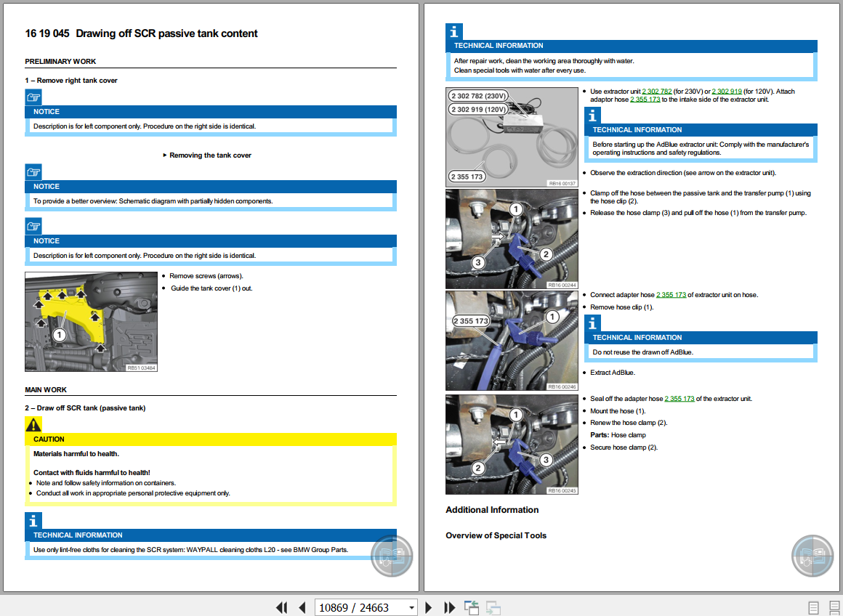Select the single page view icon

tap(812, 607)
